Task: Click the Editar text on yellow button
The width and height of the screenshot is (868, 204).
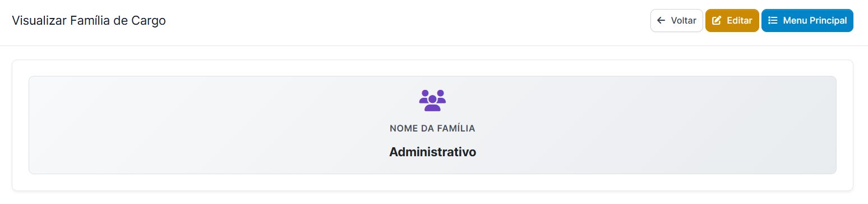Action: pos(739,21)
